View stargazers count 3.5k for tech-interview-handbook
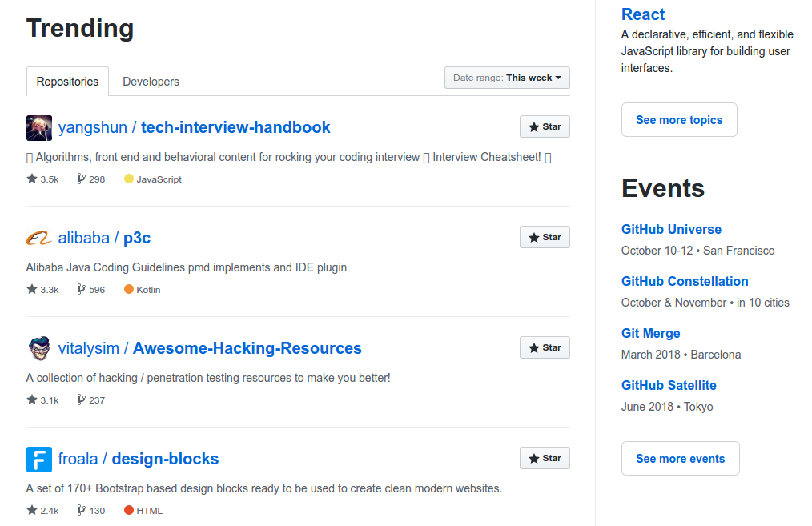 click(42, 179)
